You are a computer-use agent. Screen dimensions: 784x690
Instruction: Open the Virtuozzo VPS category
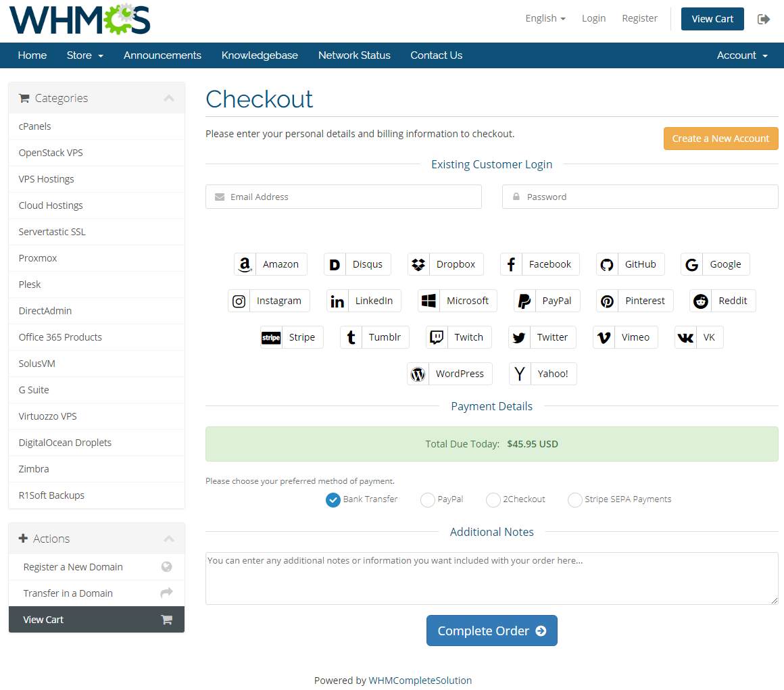(97, 416)
